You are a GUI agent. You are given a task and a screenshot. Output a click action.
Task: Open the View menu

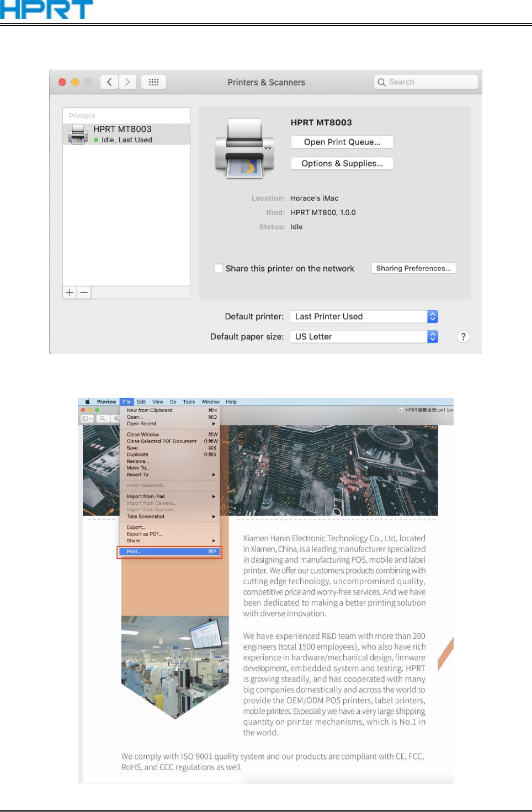tap(158, 402)
